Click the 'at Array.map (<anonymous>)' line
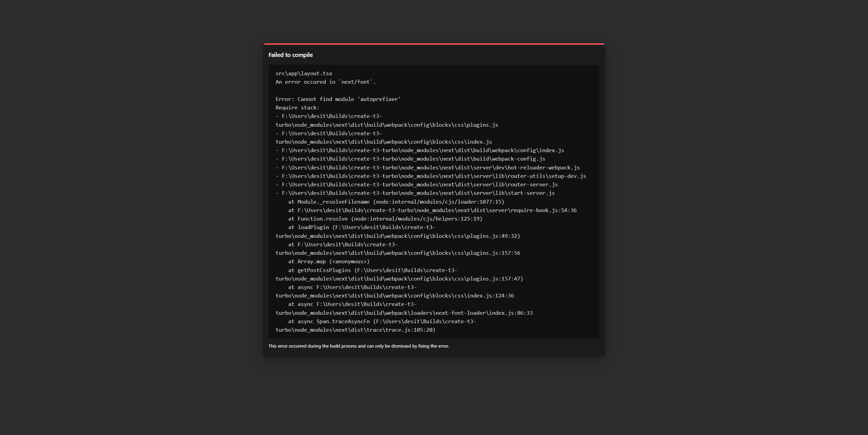 tap(329, 262)
